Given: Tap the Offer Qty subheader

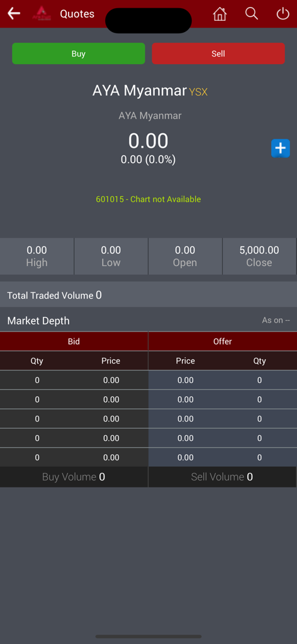Looking at the screenshot, I should [260, 360].
